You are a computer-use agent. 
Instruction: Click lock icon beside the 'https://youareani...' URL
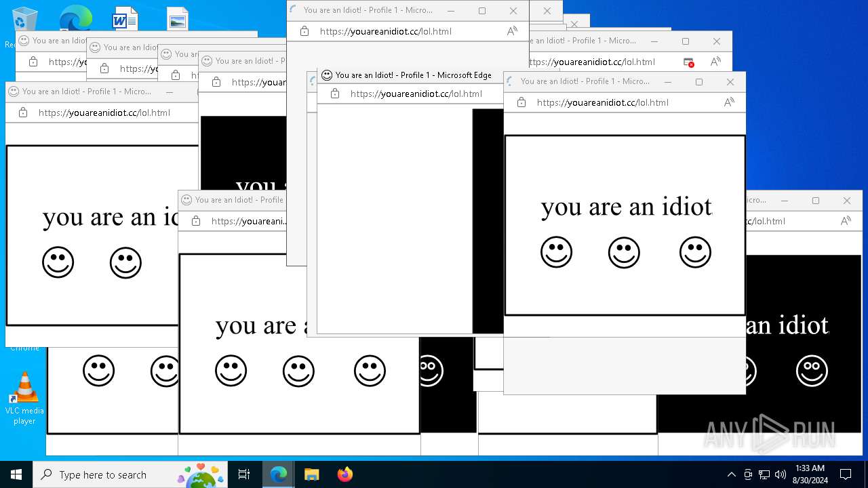pos(196,221)
